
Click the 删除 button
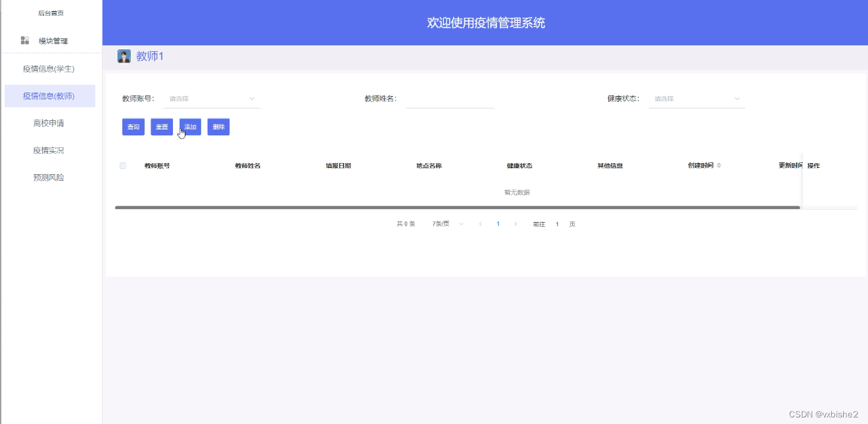pos(218,127)
